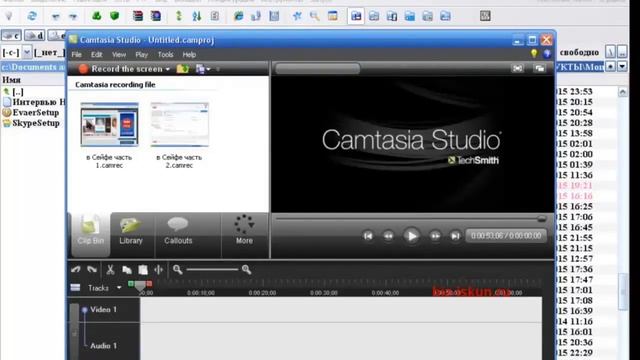Expand the Record the screen dropdown arrow

[x=168, y=69]
